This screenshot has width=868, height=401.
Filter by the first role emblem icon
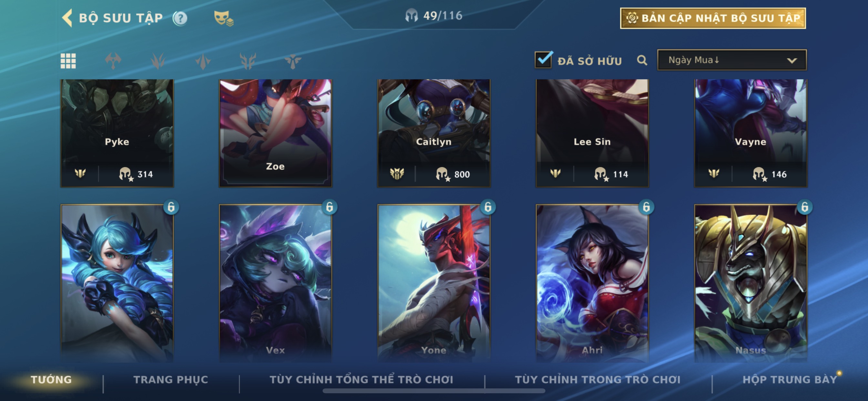pyautogui.click(x=113, y=61)
